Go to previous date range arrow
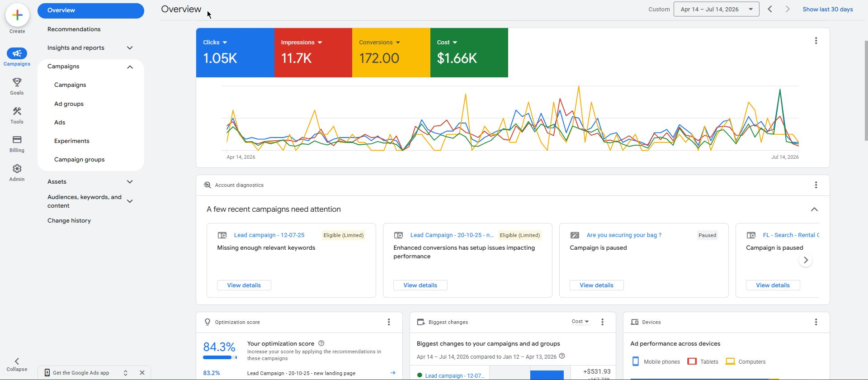Image resolution: width=868 pixels, height=380 pixels. [x=770, y=9]
